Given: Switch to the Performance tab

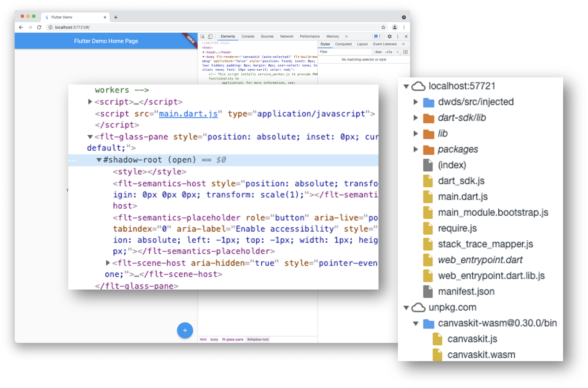Looking at the screenshot, I should 310,37.
